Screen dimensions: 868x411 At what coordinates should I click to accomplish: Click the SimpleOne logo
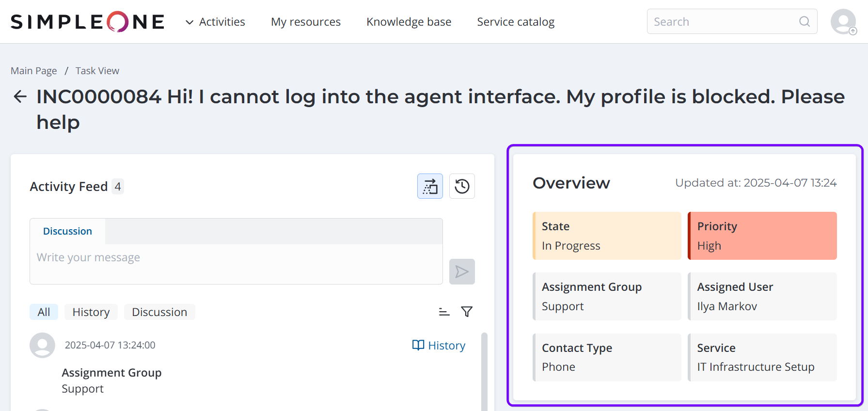tap(88, 22)
